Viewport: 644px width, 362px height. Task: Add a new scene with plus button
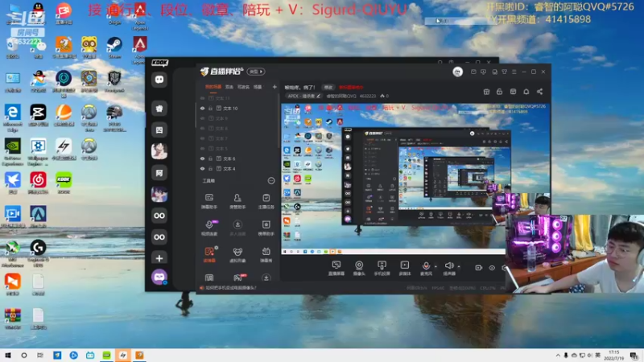click(x=275, y=87)
